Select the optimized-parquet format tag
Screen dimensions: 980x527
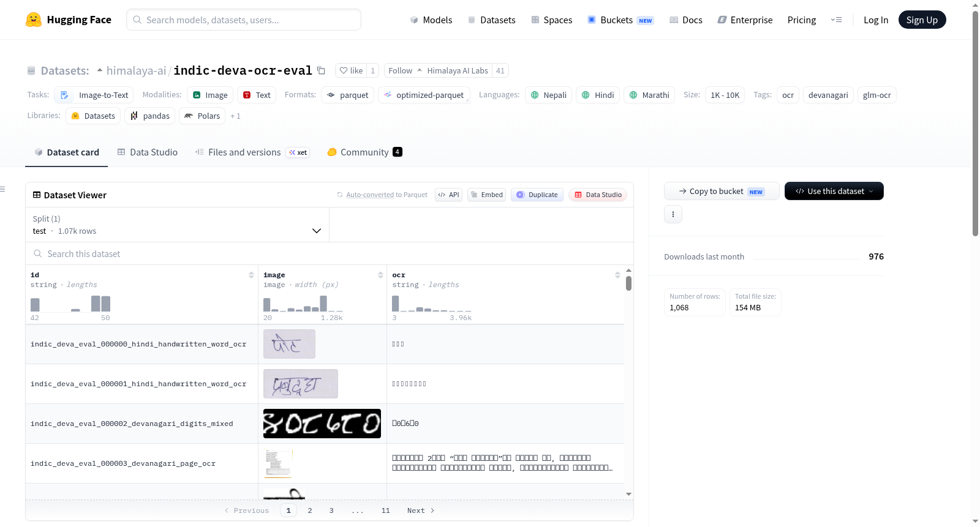point(424,95)
